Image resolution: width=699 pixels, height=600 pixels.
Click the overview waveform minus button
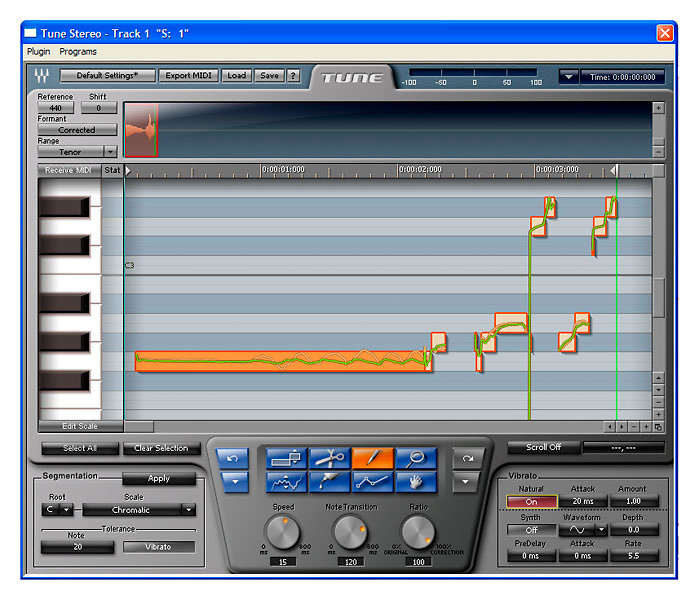click(658, 152)
